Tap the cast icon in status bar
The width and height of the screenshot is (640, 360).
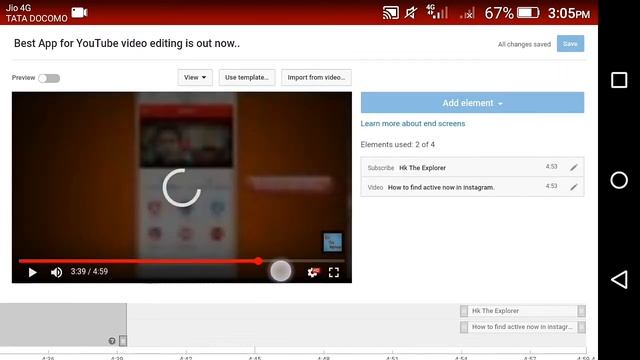[x=391, y=13]
